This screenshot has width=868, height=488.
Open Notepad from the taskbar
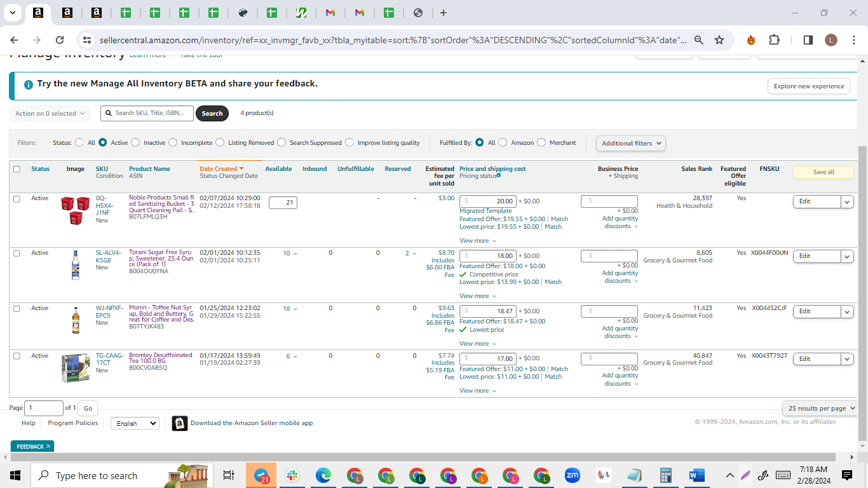coord(635,475)
